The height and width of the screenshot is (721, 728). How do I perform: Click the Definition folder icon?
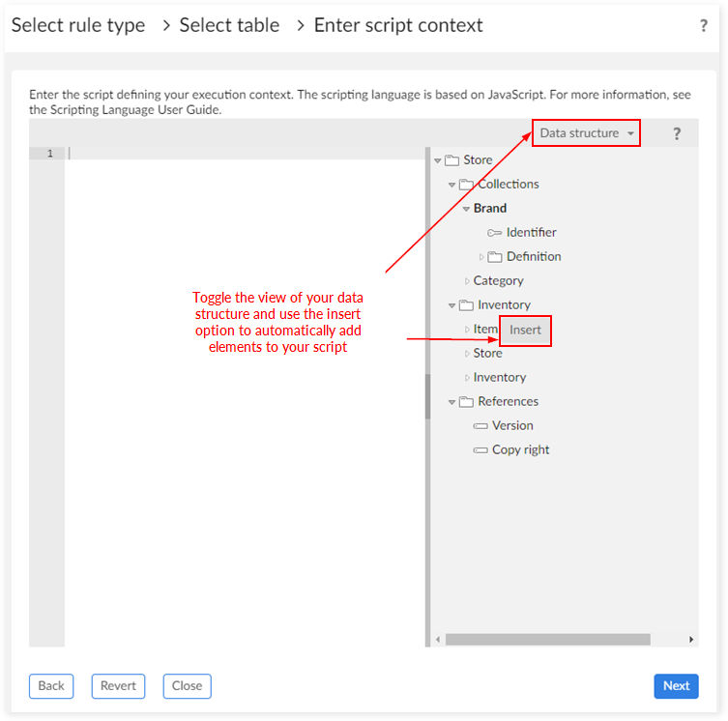pos(494,257)
